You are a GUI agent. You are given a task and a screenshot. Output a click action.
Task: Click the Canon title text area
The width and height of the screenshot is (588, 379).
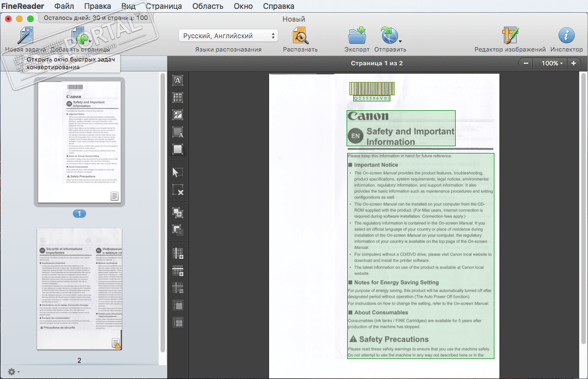coord(401,128)
